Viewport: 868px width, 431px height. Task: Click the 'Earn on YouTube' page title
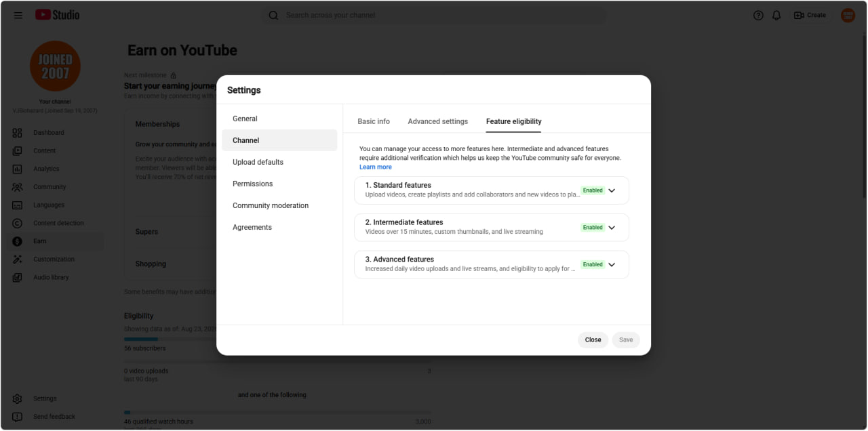(182, 50)
